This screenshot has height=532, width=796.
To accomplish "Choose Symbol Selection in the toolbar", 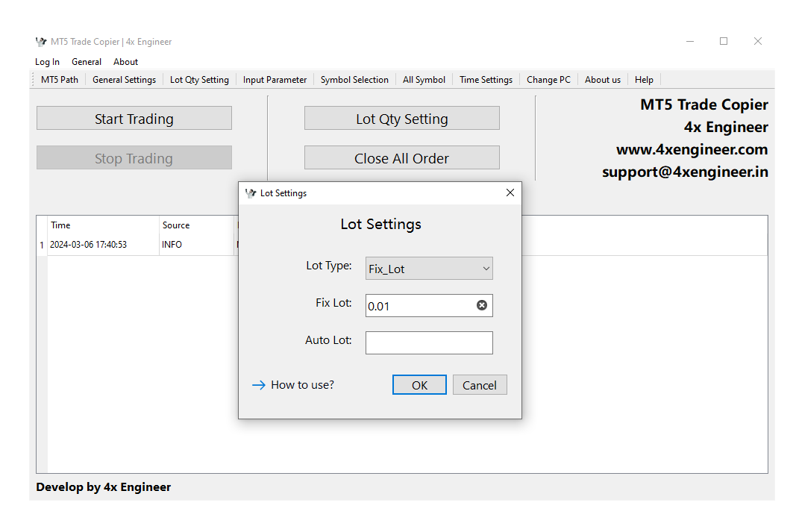I will pos(354,80).
